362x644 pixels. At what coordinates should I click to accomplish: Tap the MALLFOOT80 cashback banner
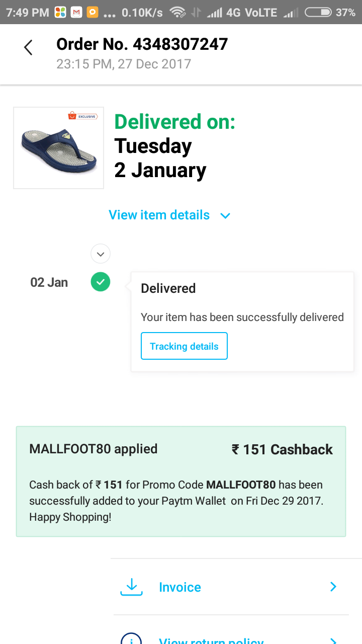pos(181,481)
